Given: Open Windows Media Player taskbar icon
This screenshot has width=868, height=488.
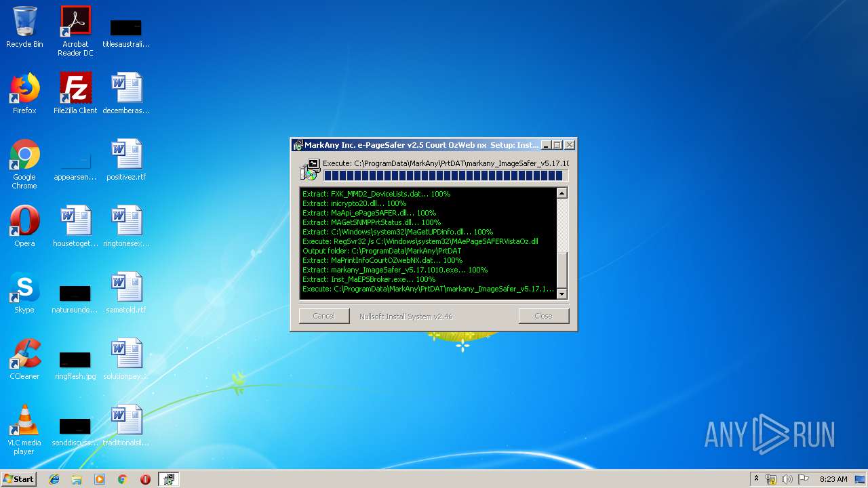Looking at the screenshot, I should point(100,479).
